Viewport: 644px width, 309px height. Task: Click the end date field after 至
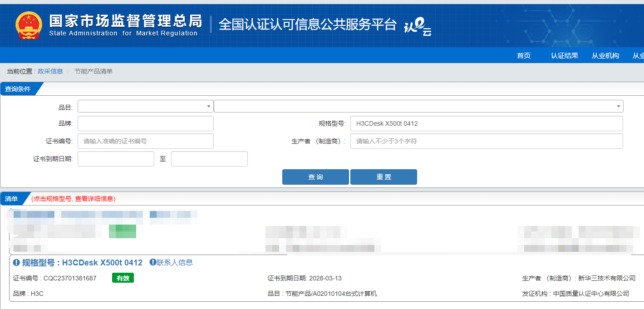(x=209, y=159)
